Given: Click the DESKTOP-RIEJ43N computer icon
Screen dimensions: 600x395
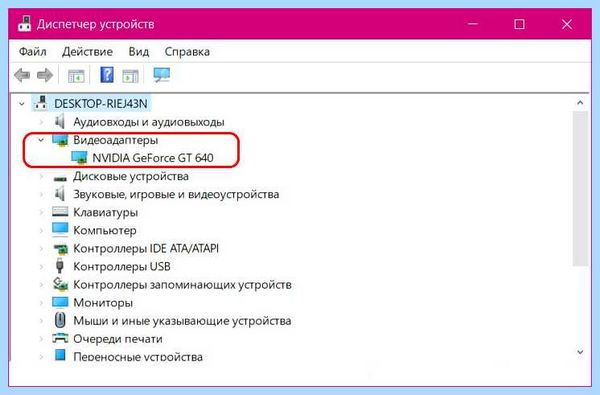Looking at the screenshot, I should click(40, 103).
